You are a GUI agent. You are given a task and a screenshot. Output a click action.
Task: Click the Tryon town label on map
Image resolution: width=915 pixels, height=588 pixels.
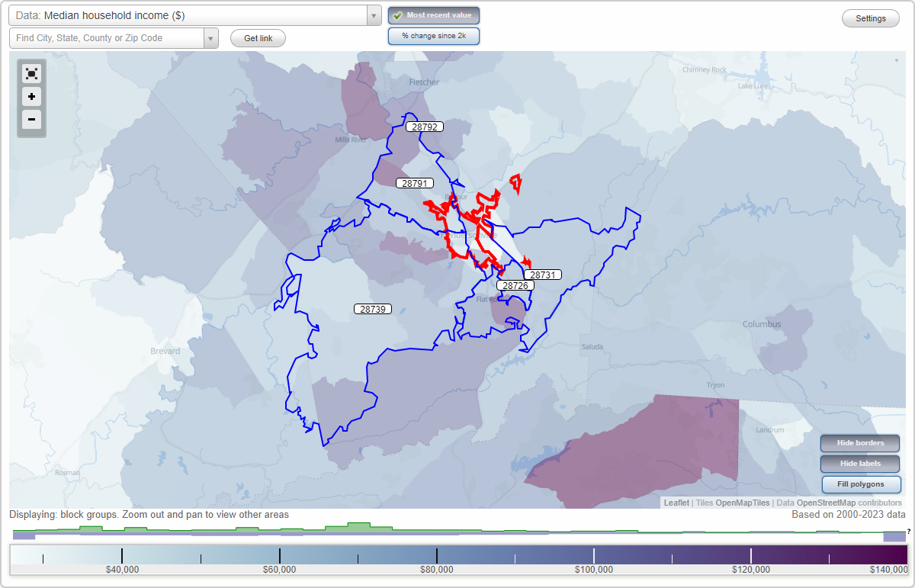715,385
